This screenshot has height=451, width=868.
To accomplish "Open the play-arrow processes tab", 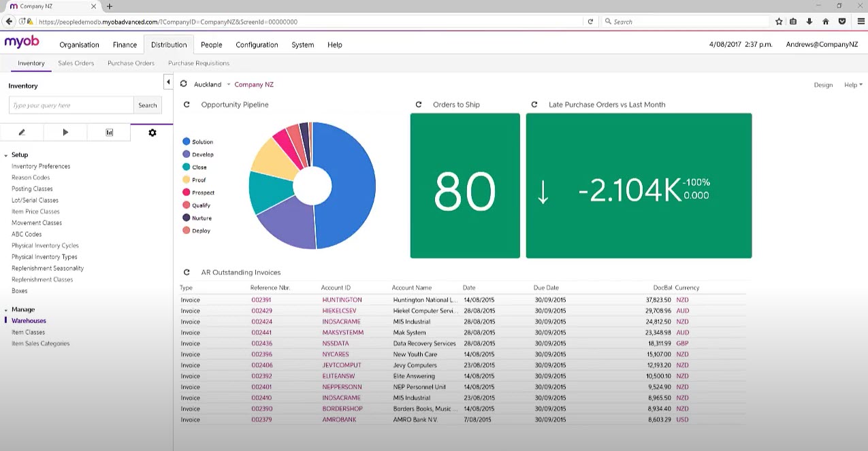I will [x=65, y=133].
